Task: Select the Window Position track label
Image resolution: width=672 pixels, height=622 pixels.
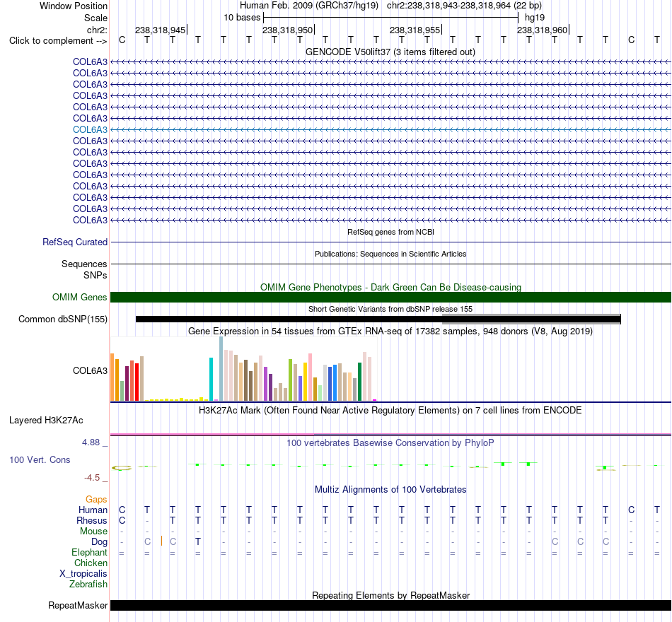Action: tap(74, 6)
